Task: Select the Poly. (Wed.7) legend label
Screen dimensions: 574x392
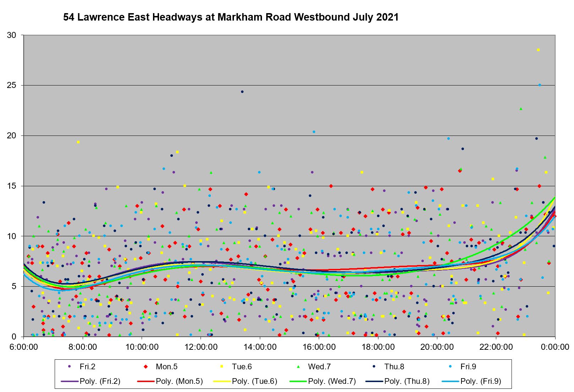Action: (x=332, y=381)
